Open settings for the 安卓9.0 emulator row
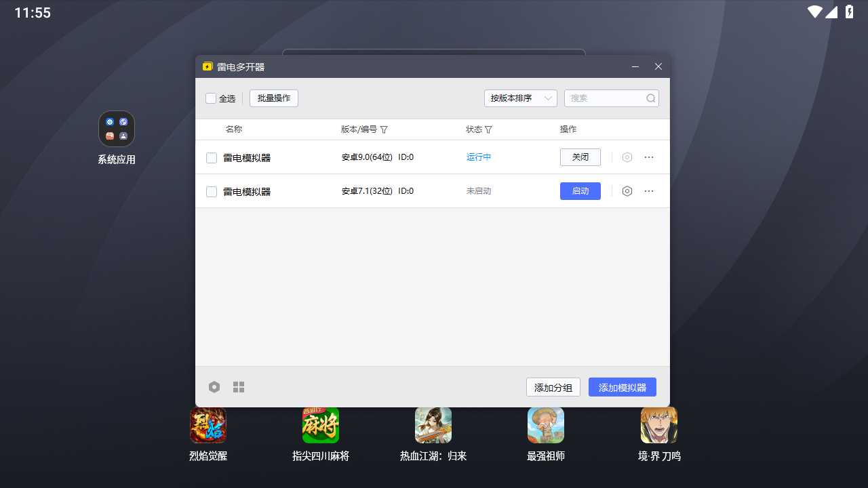Viewport: 868px width, 488px height. click(627, 157)
